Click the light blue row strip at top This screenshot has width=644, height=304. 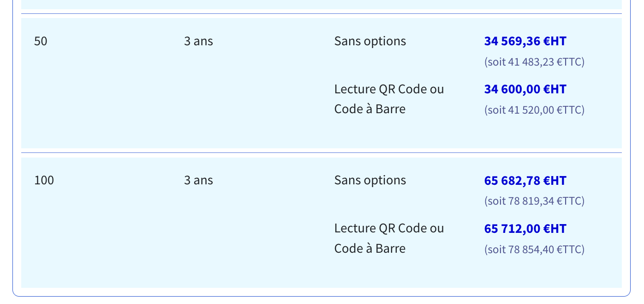(322, 5)
